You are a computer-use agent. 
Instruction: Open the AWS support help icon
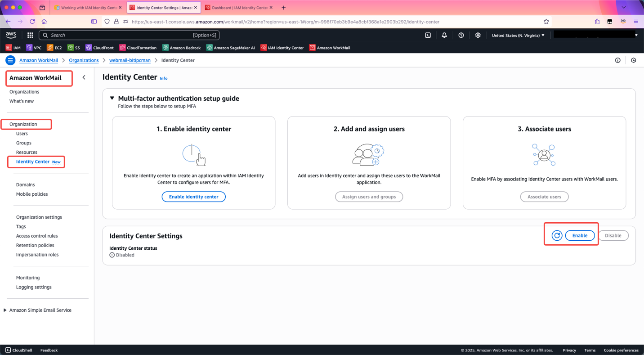tap(461, 35)
